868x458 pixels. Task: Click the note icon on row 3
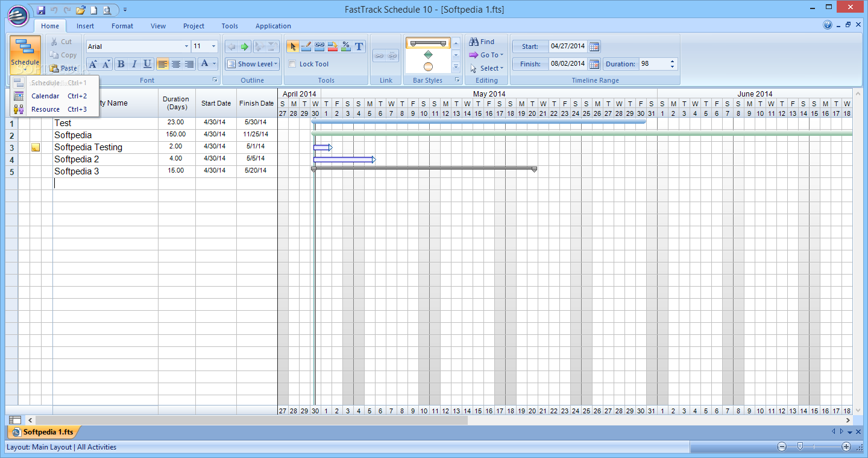(x=36, y=147)
